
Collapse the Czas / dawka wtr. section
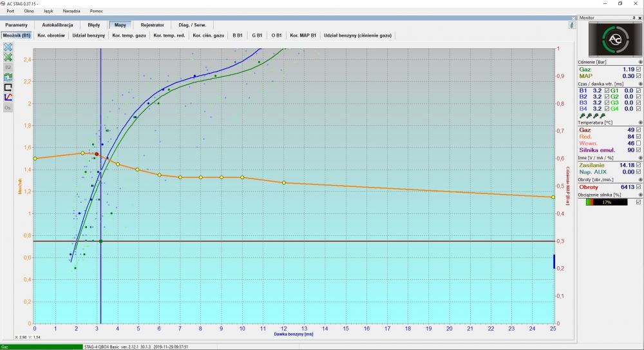pyautogui.click(x=640, y=84)
